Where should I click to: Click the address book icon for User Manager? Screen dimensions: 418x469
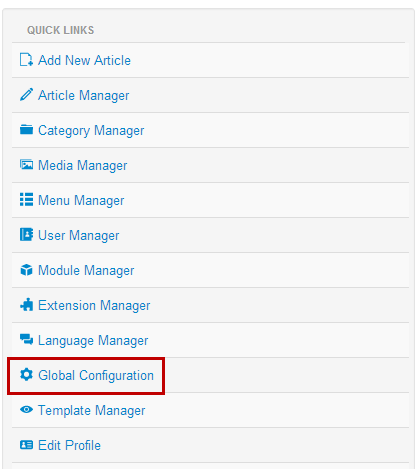(x=26, y=234)
